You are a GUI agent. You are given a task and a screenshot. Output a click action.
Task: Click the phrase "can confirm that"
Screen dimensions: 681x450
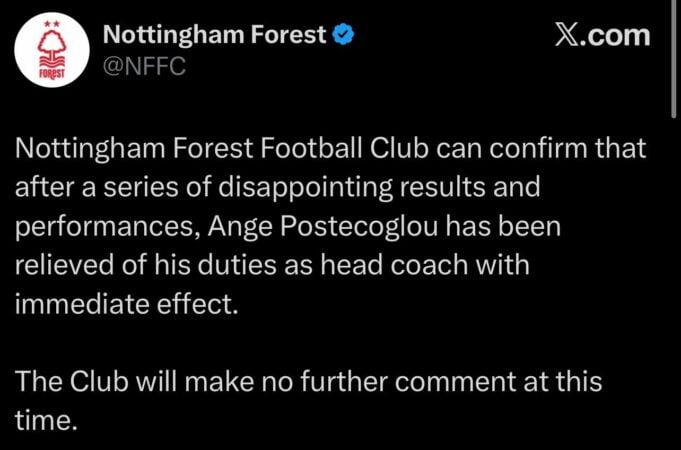pos(558,150)
